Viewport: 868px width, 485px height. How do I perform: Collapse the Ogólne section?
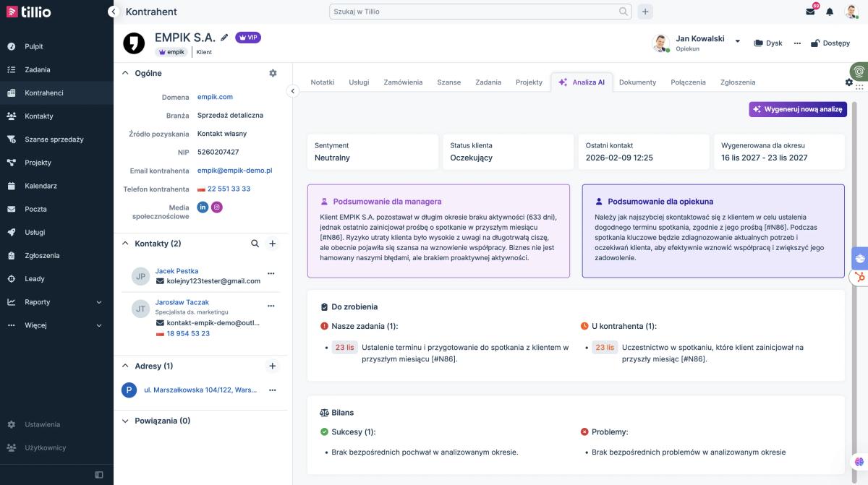click(x=125, y=73)
